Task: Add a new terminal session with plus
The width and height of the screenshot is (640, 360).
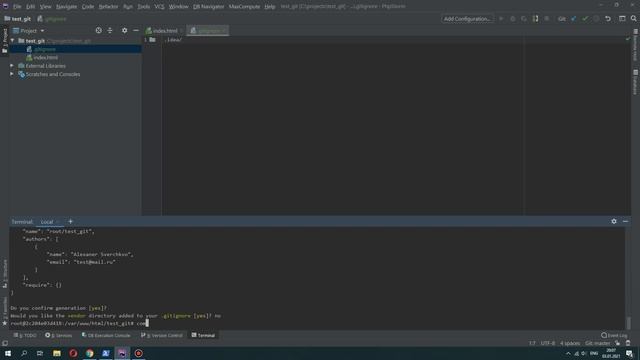Action: pos(70,221)
